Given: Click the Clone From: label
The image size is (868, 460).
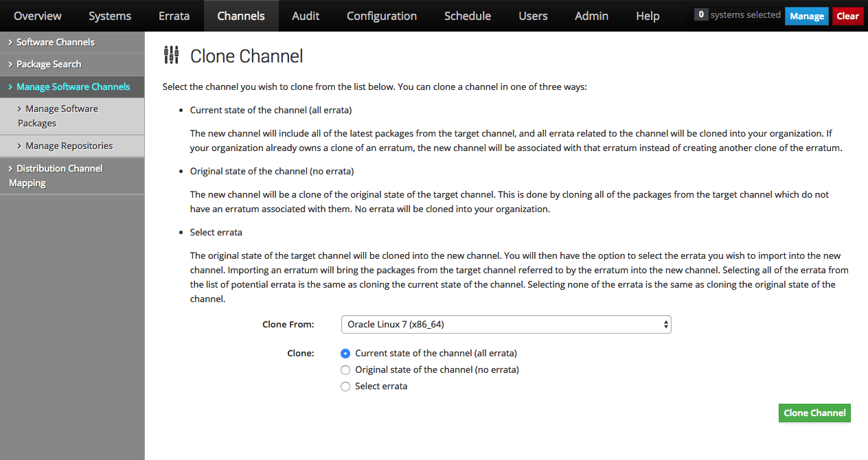Looking at the screenshot, I should tap(288, 324).
